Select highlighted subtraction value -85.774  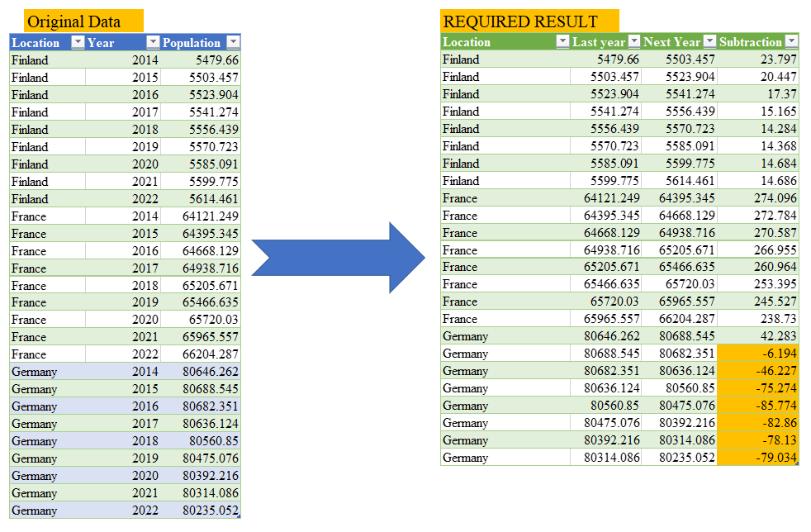point(757,406)
